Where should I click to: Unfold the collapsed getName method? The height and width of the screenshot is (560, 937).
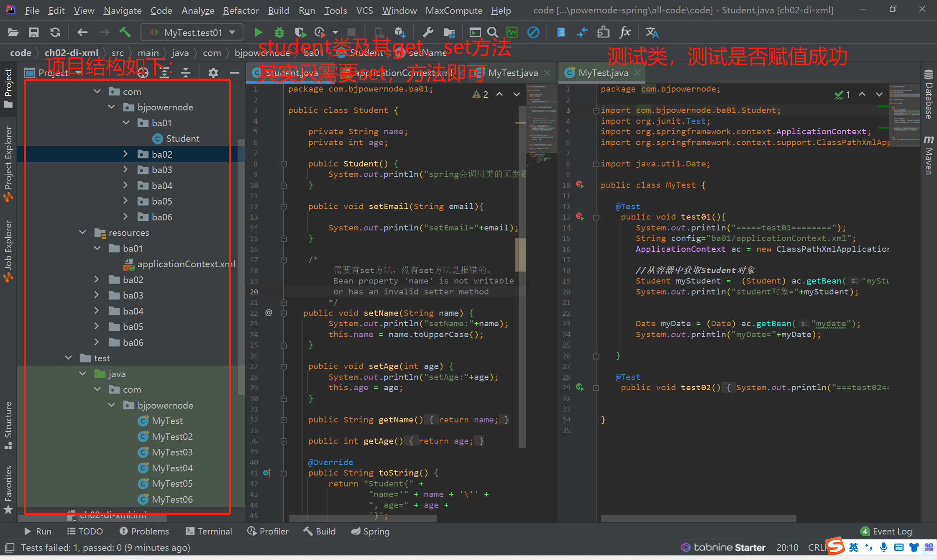pos(284,420)
